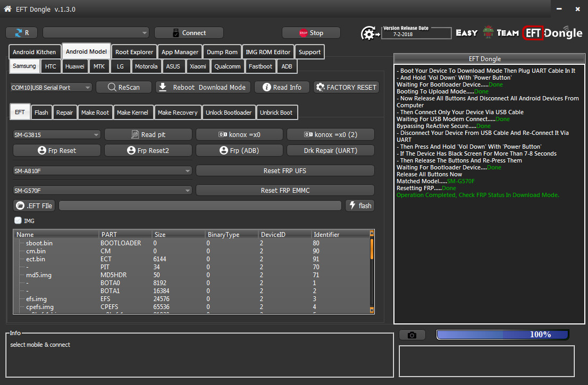Open the Unlock Bootloader sub-tab
588x385 pixels.
click(x=229, y=113)
